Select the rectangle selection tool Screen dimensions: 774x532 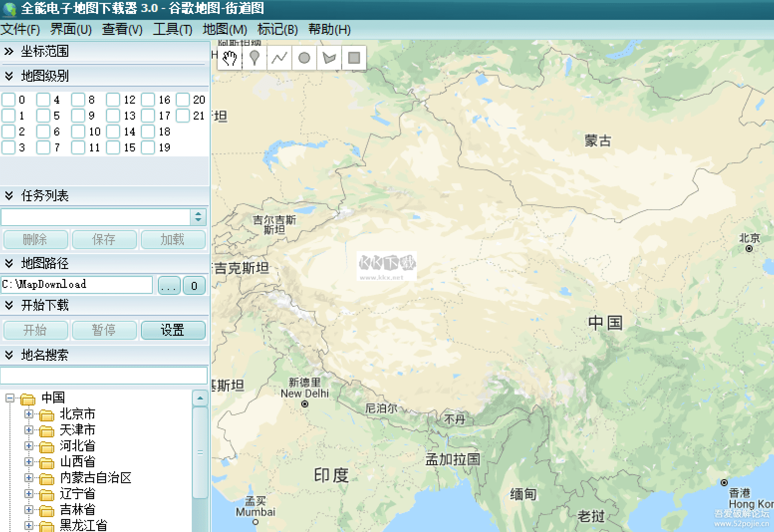pyautogui.click(x=354, y=58)
